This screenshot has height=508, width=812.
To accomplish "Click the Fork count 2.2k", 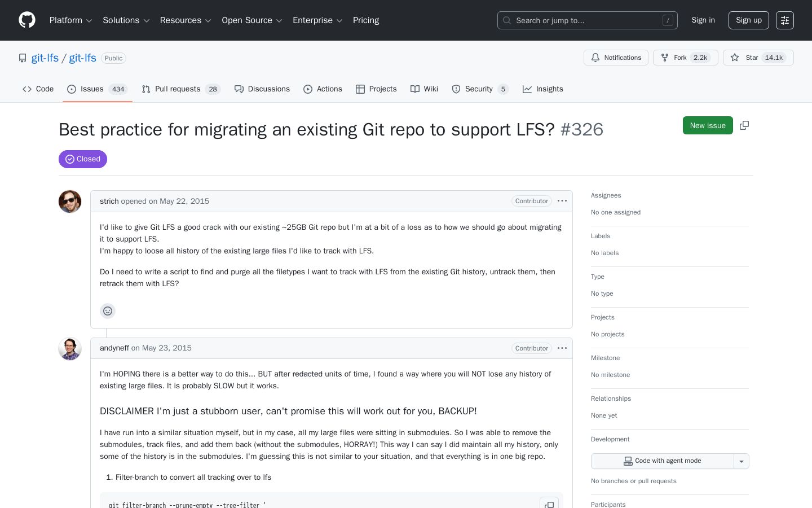I will [700, 58].
